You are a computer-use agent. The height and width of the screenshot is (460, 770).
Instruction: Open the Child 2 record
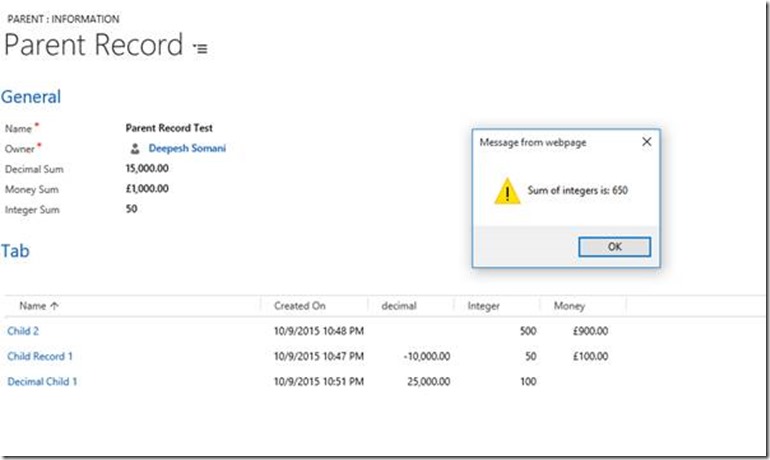pyautogui.click(x=23, y=331)
